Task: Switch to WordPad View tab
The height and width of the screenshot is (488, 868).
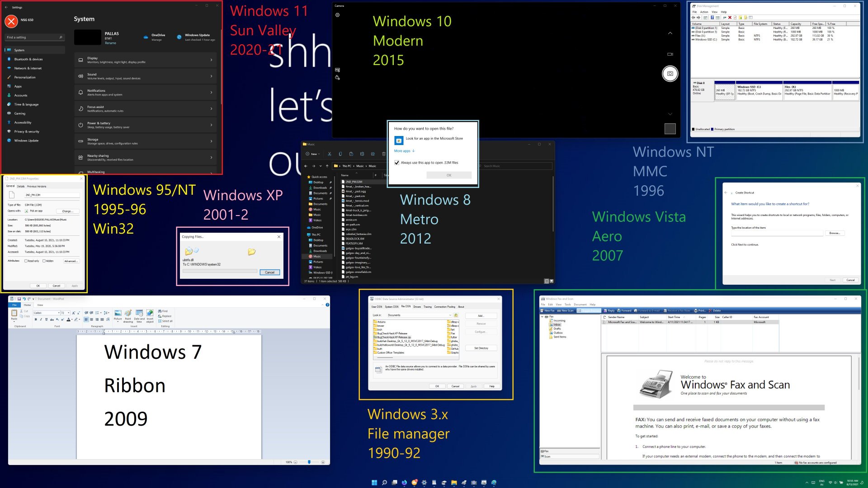Action: pyautogui.click(x=40, y=305)
